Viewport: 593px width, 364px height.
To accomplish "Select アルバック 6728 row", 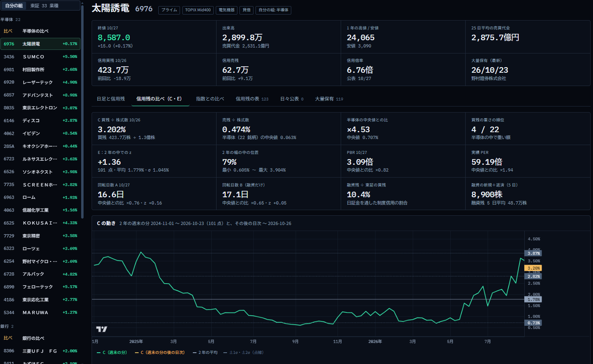I will tap(40, 274).
